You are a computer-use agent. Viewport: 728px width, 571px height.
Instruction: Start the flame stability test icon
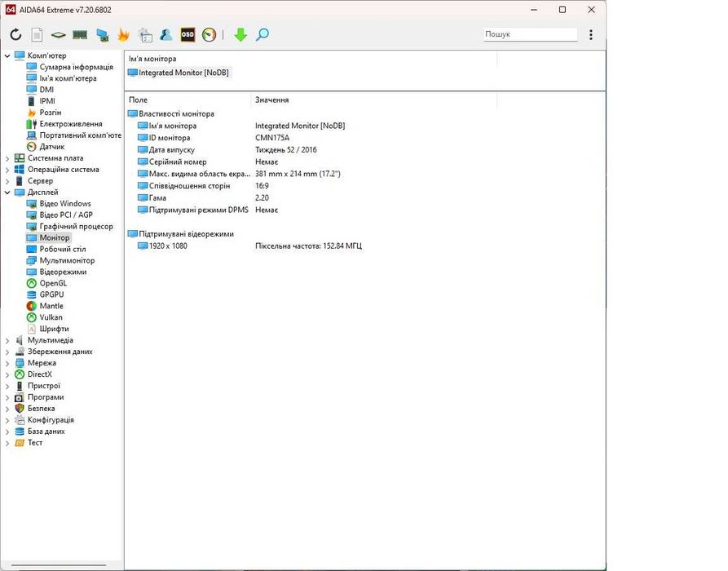123,35
